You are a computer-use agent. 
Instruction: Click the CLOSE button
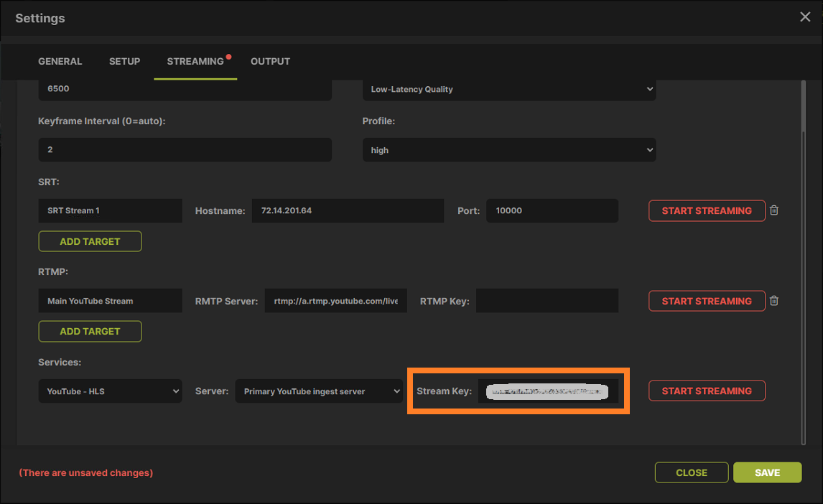[692, 472]
